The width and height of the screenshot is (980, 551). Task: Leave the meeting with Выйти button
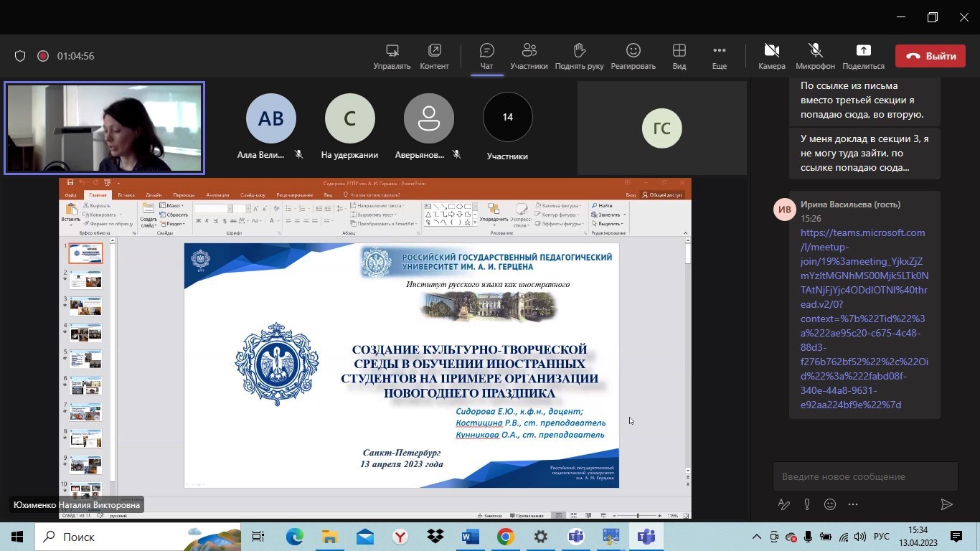coord(930,56)
